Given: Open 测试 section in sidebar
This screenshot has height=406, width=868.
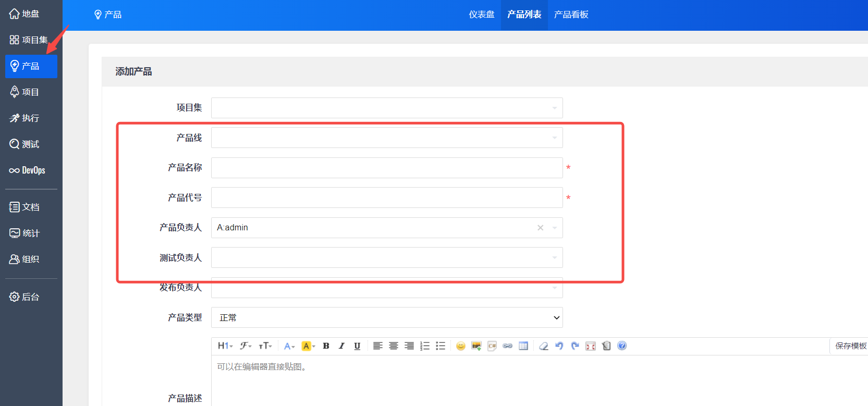Looking at the screenshot, I should pyautogui.click(x=25, y=144).
